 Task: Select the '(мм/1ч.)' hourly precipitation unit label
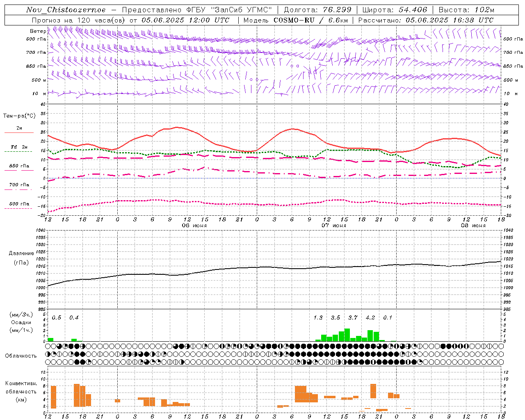click(21, 330)
